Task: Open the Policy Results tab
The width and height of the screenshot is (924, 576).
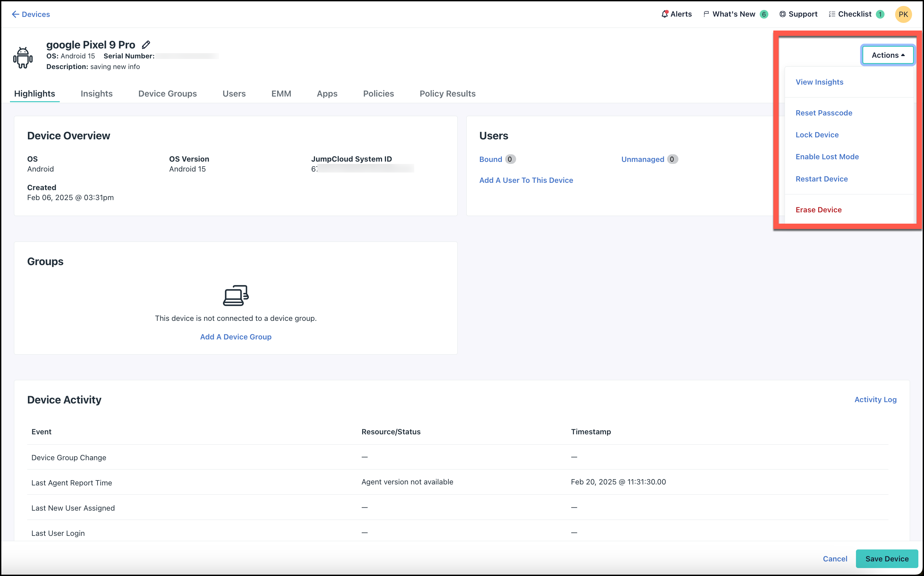Action: click(447, 93)
